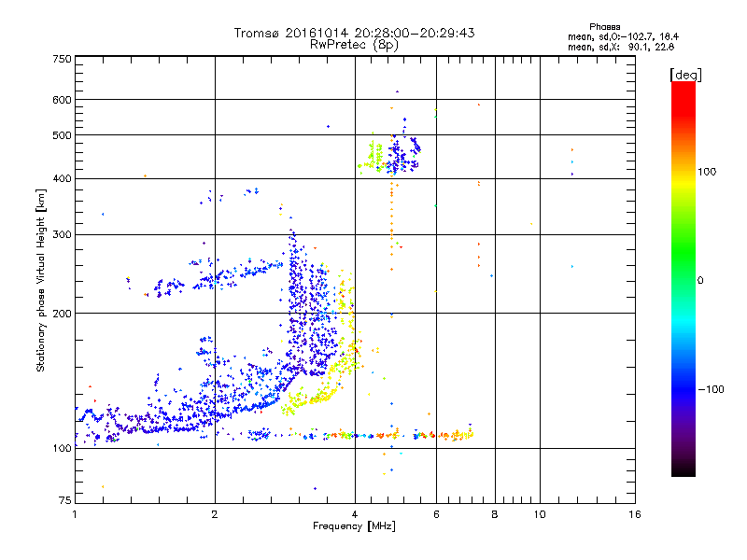
Task: Click the x-axis tick label '1'
Action: [x=75, y=514]
